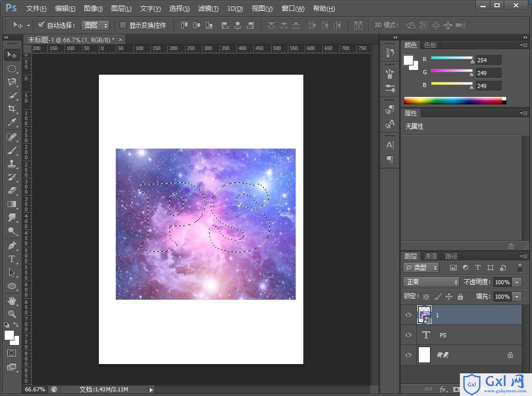The width and height of the screenshot is (532, 396).
Task: Open 填充 slider arrow
Action: click(x=517, y=297)
